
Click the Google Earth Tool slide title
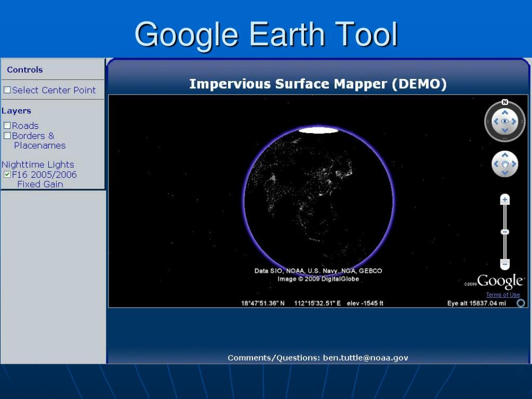coord(266,34)
